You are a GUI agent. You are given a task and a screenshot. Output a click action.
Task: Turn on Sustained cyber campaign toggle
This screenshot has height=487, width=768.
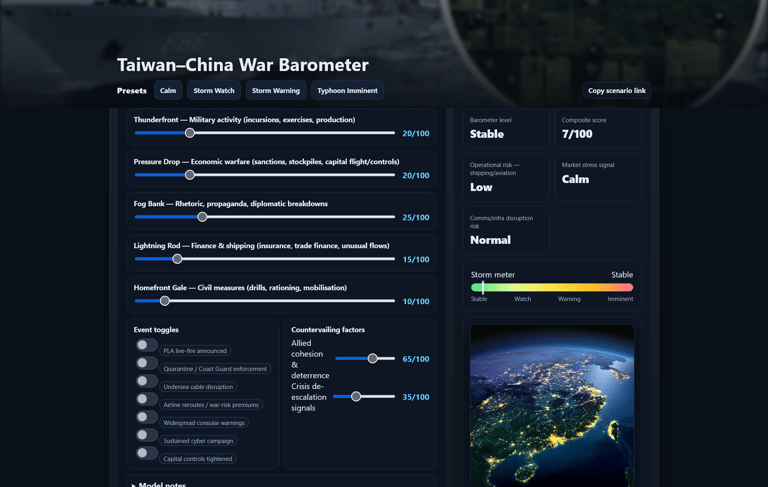(146, 435)
